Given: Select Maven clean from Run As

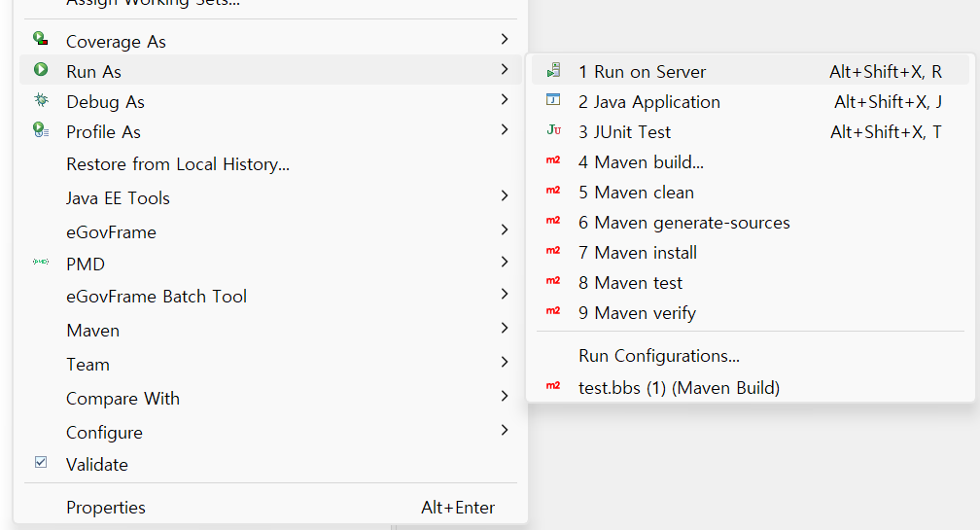Looking at the screenshot, I should 644,193.
